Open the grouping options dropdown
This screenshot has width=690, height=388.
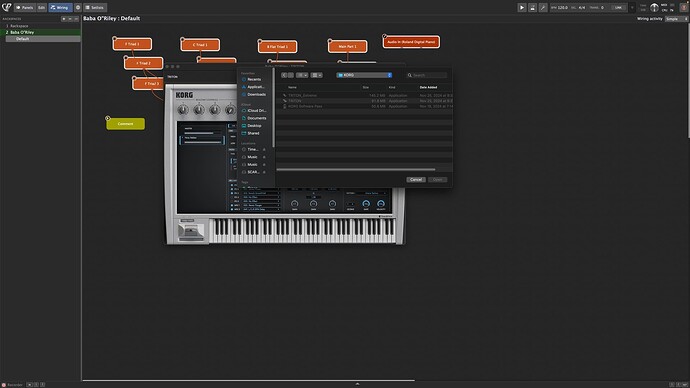tap(316, 75)
